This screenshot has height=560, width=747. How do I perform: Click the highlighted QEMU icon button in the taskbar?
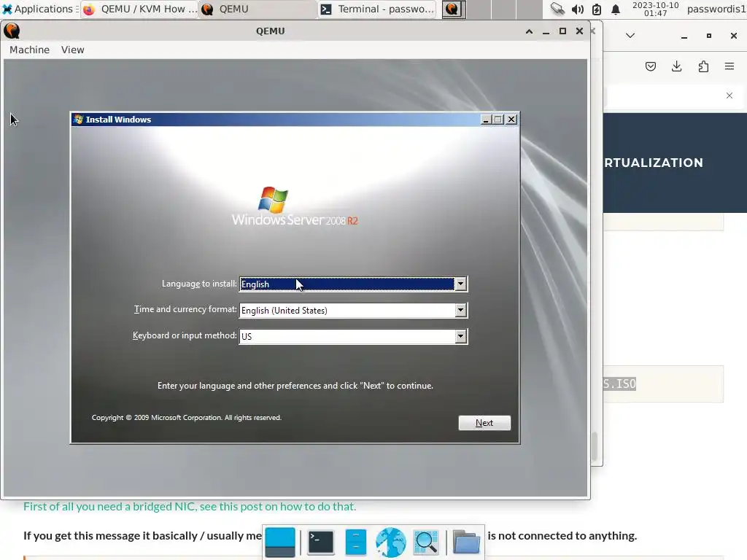pos(454,9)
